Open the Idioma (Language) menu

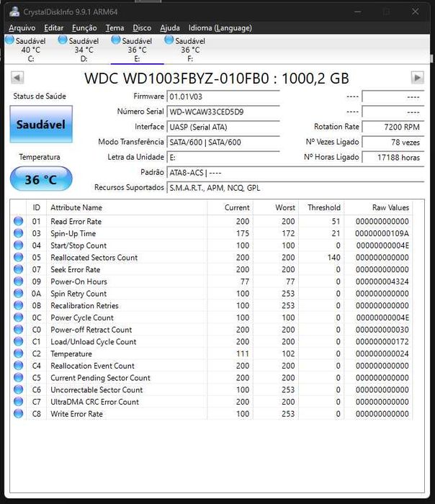click(x=220, y=28)
